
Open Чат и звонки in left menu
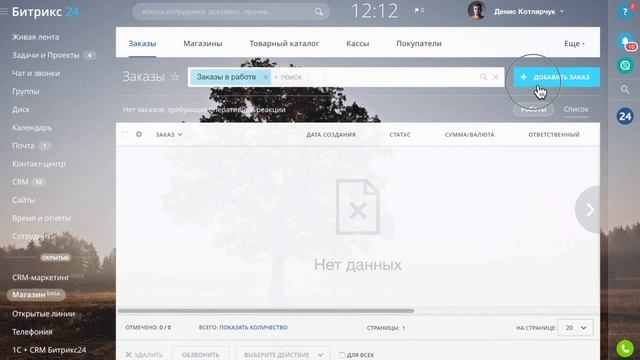[36, 73]
